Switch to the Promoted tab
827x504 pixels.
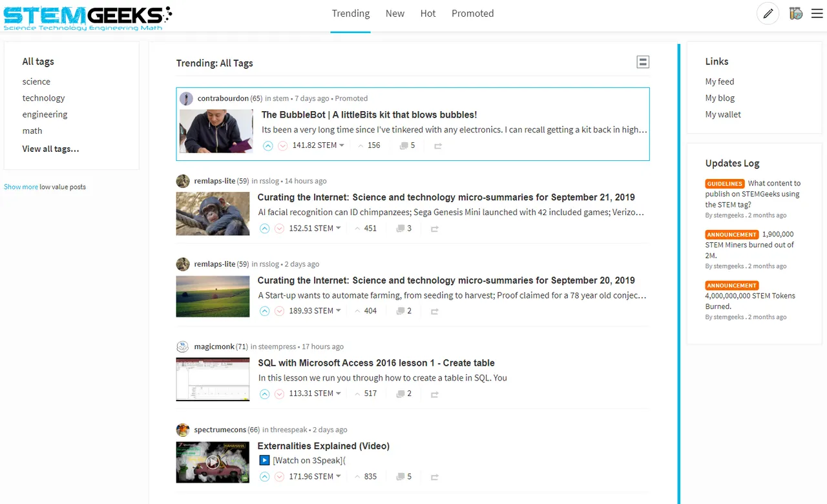tap(472, 14)
